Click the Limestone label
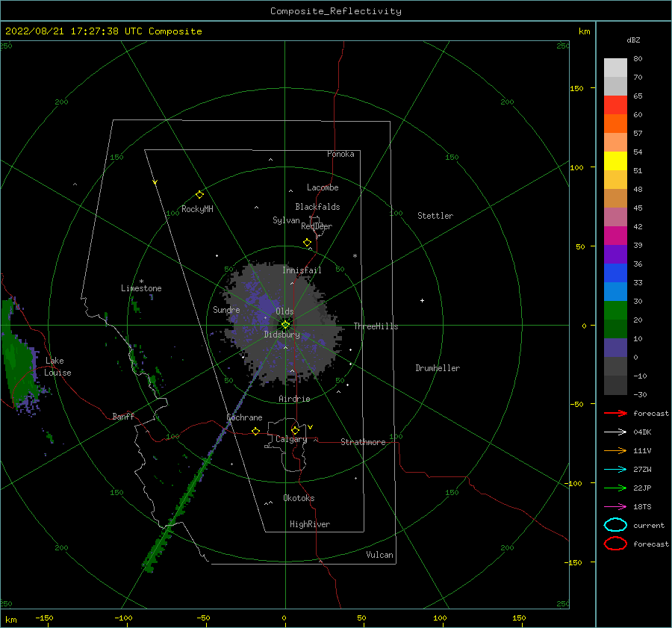This screenshot has height=628, width=672. pyautogui.click(x=141, y=288)
